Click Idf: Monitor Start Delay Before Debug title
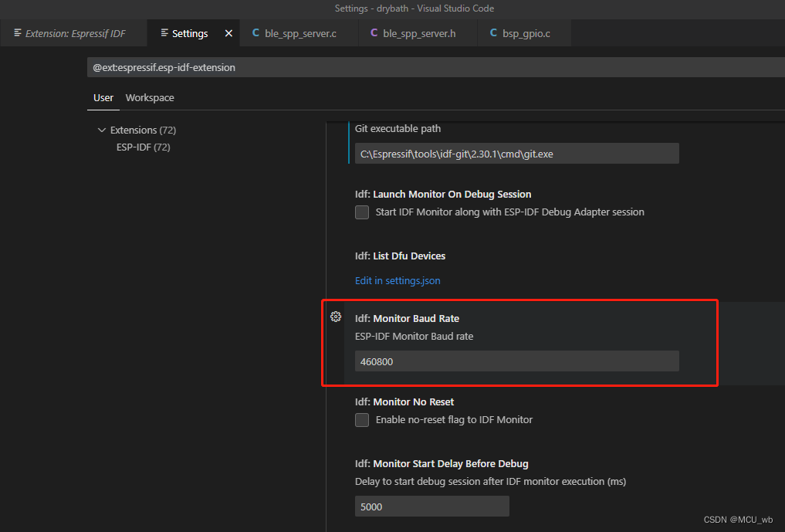The height and width of the screenshot is (532, 785). 442,464
